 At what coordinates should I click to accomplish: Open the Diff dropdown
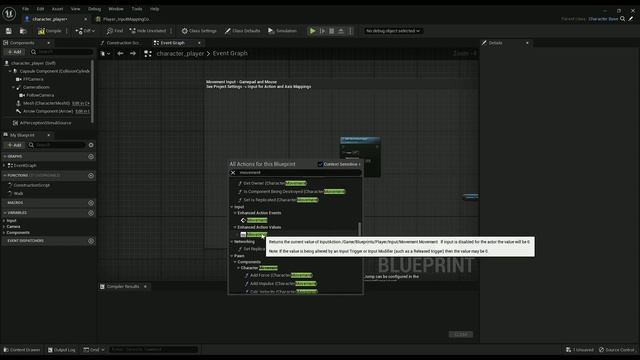(85, 31)
